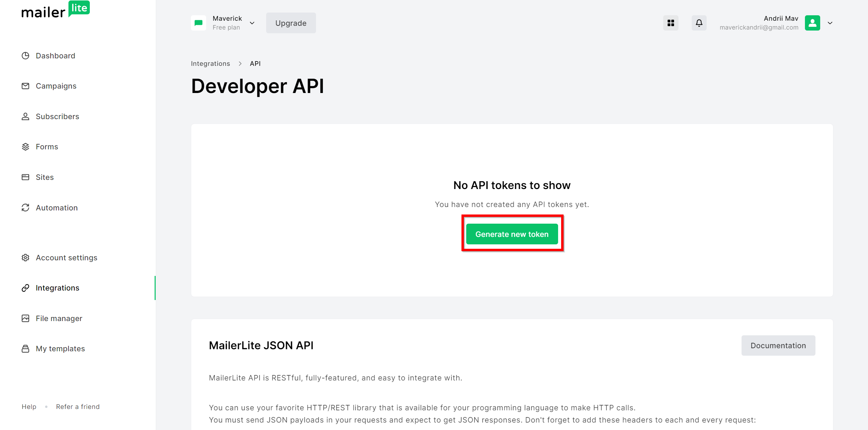Click the Campaigns envelope icon
868x430 pixels.
tap(25, 86)
